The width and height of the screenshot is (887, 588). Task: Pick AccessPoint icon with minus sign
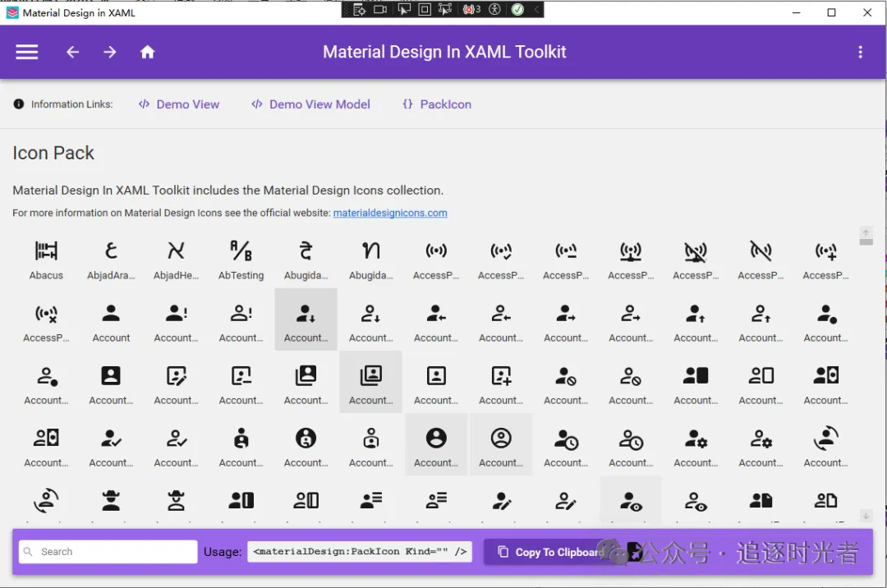pyautogui.click(x=566, y=258)
